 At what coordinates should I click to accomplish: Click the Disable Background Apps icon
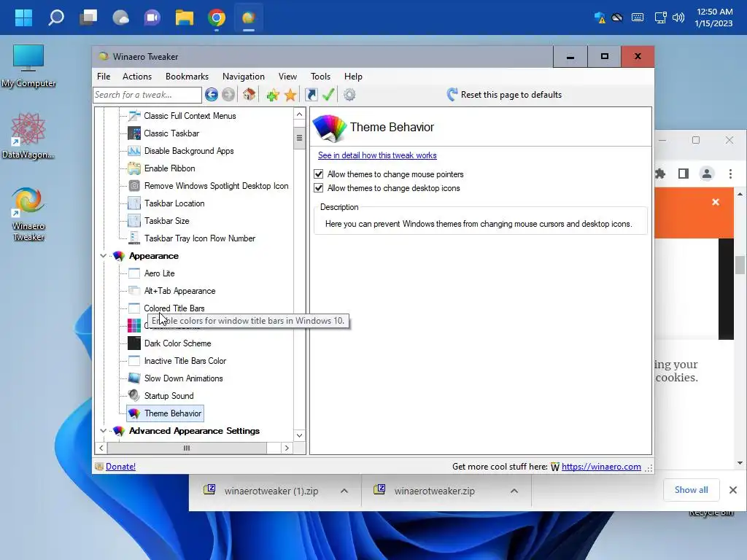[134, 151]
